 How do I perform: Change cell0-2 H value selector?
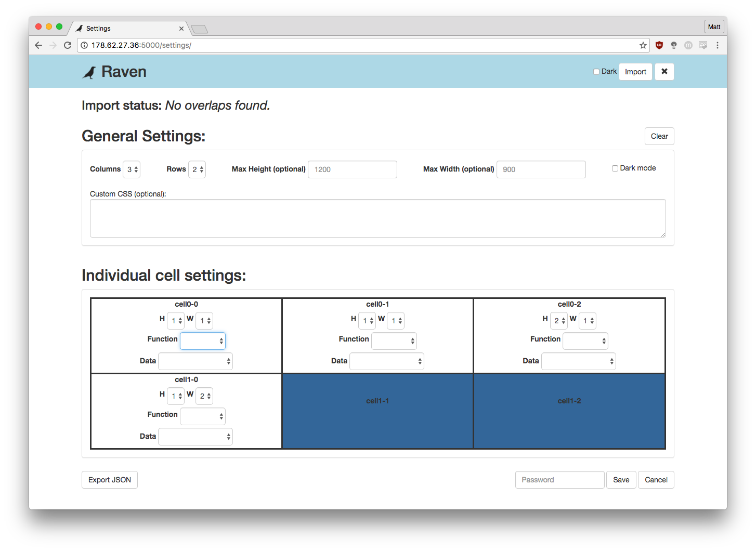tap(559, 321)
